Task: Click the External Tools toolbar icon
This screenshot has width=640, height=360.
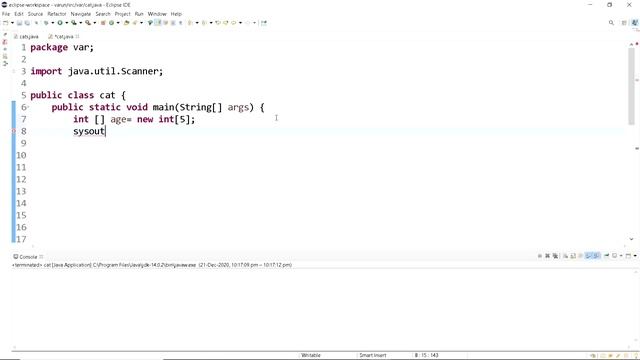Action: [x=88, y=23]
